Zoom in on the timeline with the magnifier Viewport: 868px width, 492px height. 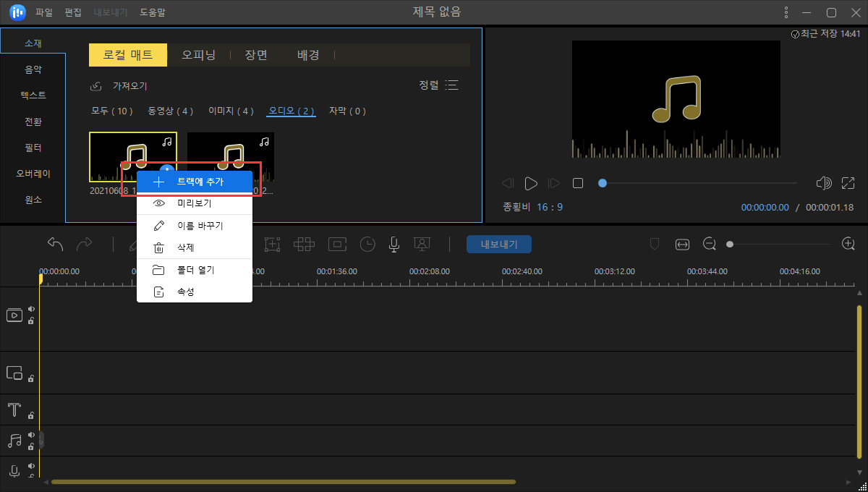point(848,244)
